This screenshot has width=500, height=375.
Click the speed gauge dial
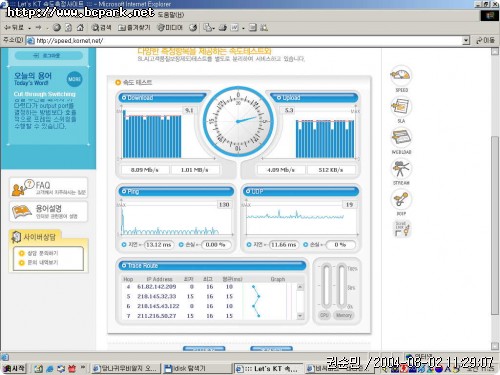(x=238, y=121)
